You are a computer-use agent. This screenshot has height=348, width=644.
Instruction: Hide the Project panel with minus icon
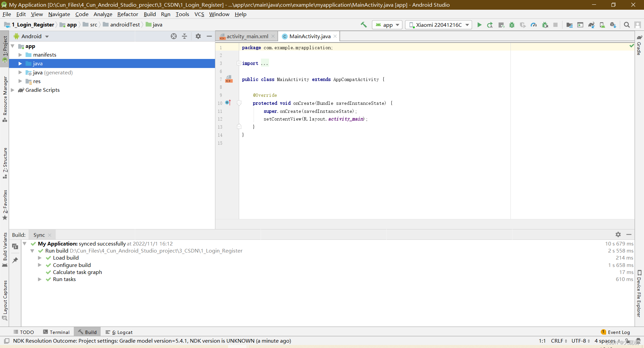209,36
